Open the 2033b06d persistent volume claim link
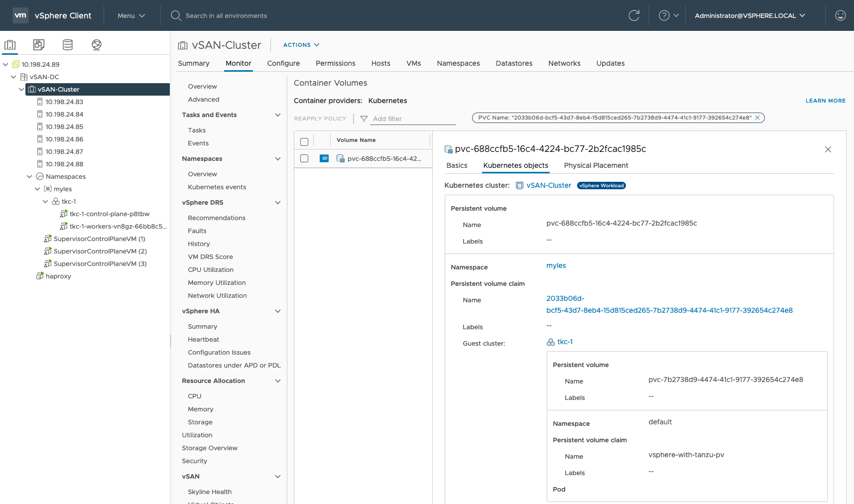Image resolution: width=854 pixels, height=504 pixels. point(669,304)
